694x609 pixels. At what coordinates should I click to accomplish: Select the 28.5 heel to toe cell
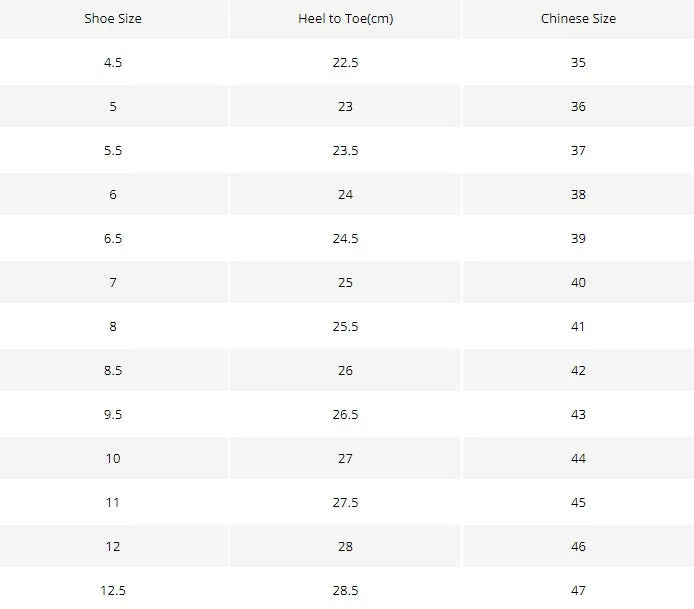(x=345, y=591)
